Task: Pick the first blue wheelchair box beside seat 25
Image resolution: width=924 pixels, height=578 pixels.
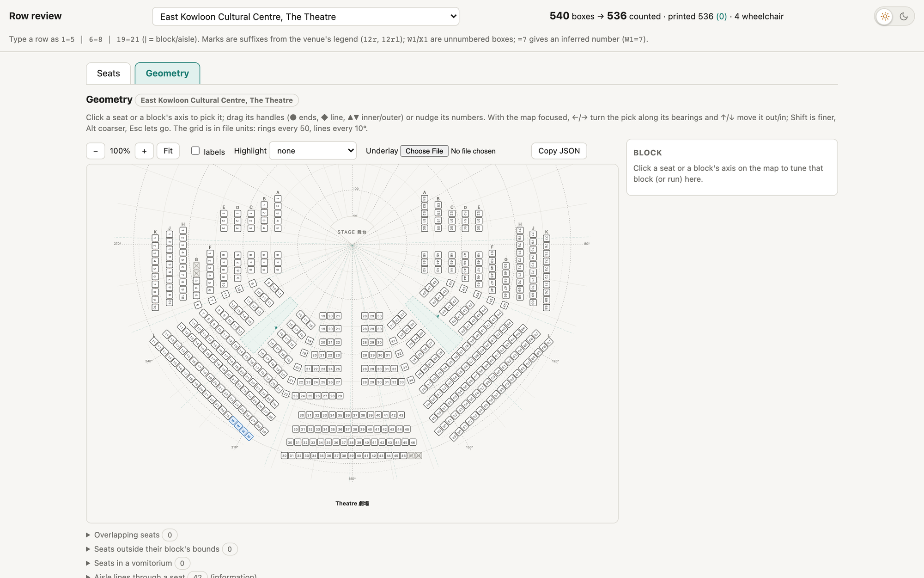Action: 233,421
